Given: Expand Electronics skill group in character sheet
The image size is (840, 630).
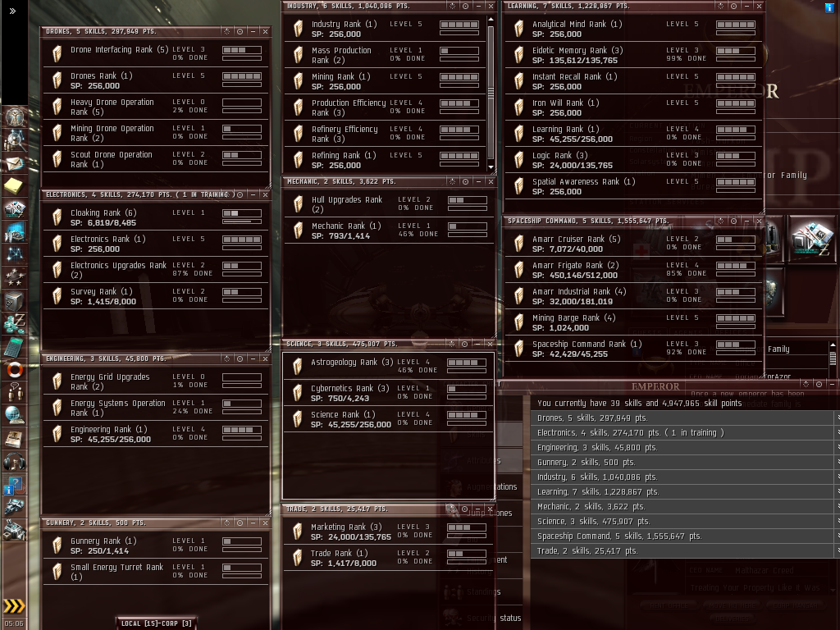Looking at the screenshot, I should coord(685,433).
